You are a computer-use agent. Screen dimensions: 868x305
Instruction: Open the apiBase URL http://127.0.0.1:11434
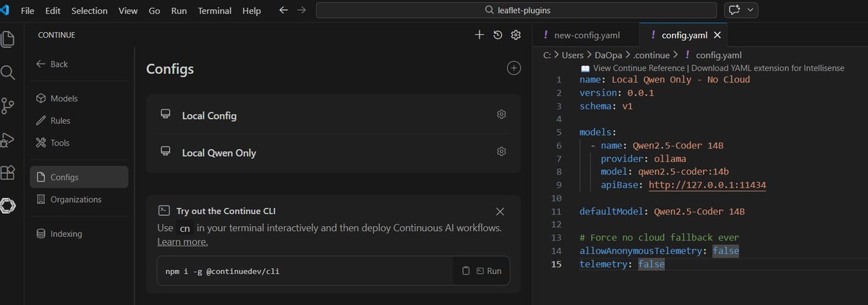tap(707, 185)
